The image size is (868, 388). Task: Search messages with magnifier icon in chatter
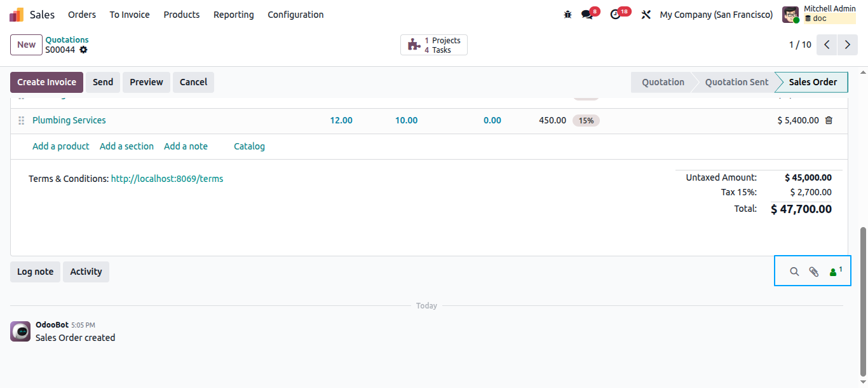coord(794,272)
